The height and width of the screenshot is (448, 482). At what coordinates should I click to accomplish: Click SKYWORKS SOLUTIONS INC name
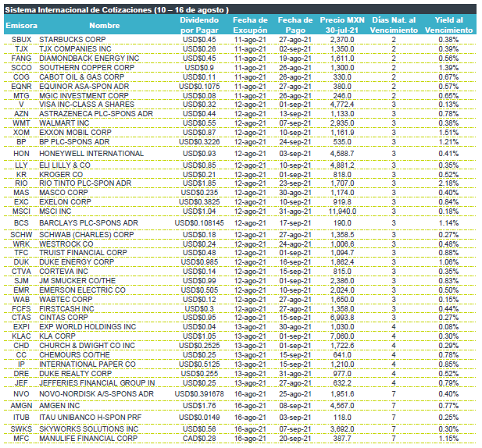tap(88, 429)
